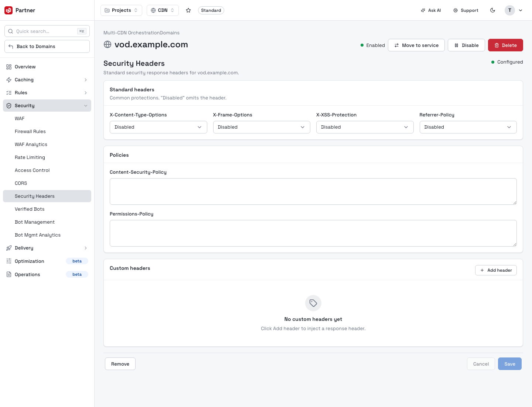Viewport: 532px width, 407px height.
Task: Click the user avatar T
Action: pyautogui.click(x=510, y=10)
